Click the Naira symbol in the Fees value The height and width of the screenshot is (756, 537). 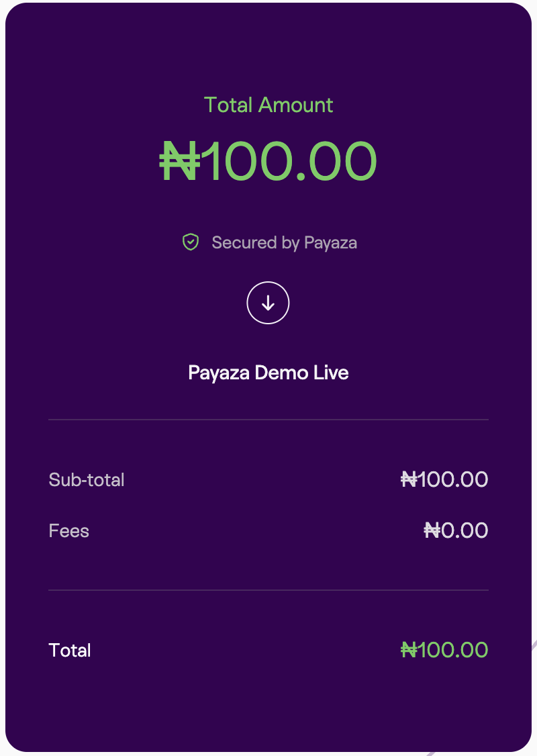(432, 530)
